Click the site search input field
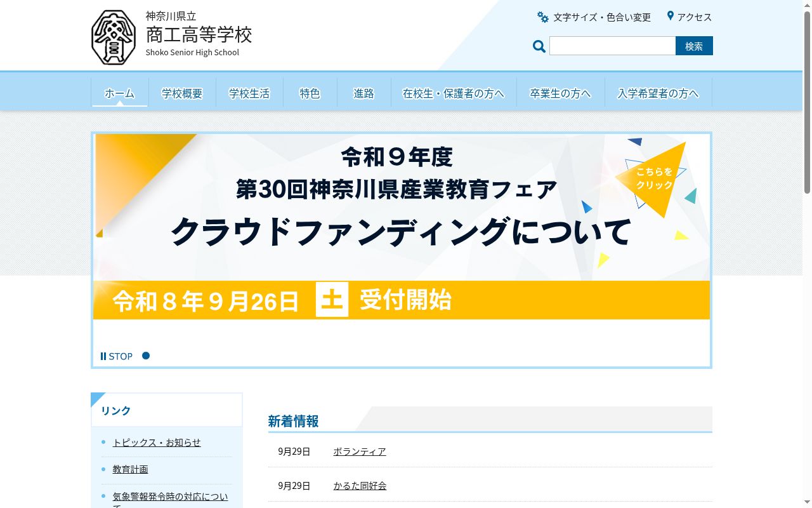812x508 pixels. click(612, 46)
